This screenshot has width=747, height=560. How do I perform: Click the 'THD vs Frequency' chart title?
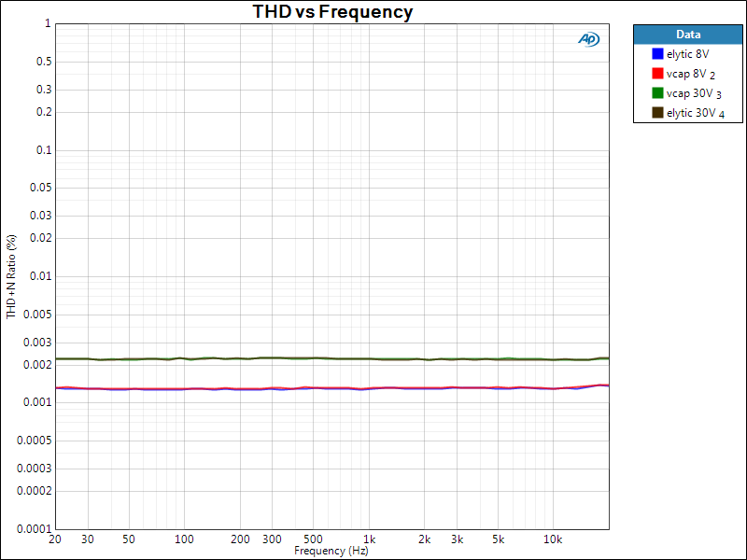[332, 11]
